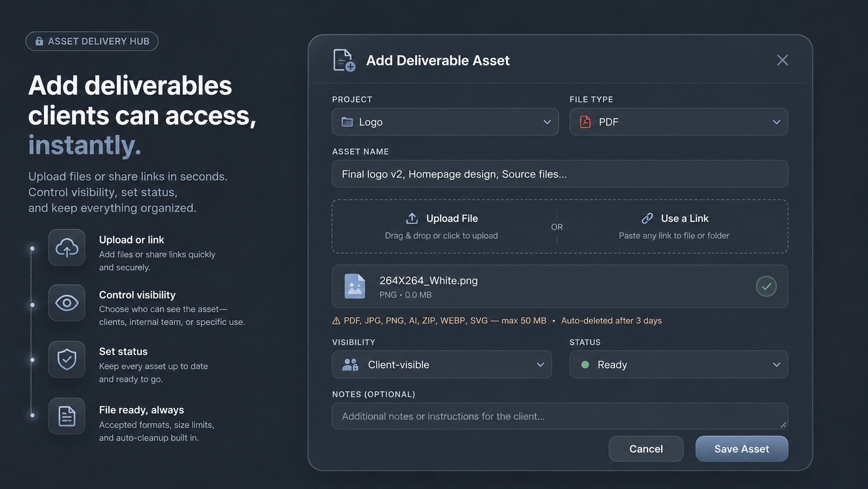Click the image file thumbnail icon
868x489 pixels.
click(355, 286)
